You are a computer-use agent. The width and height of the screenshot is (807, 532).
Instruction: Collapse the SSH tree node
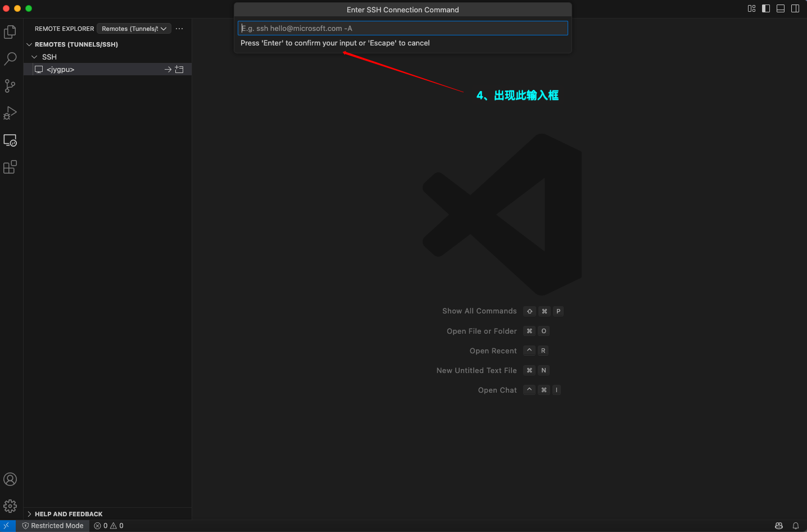(34, 57)
